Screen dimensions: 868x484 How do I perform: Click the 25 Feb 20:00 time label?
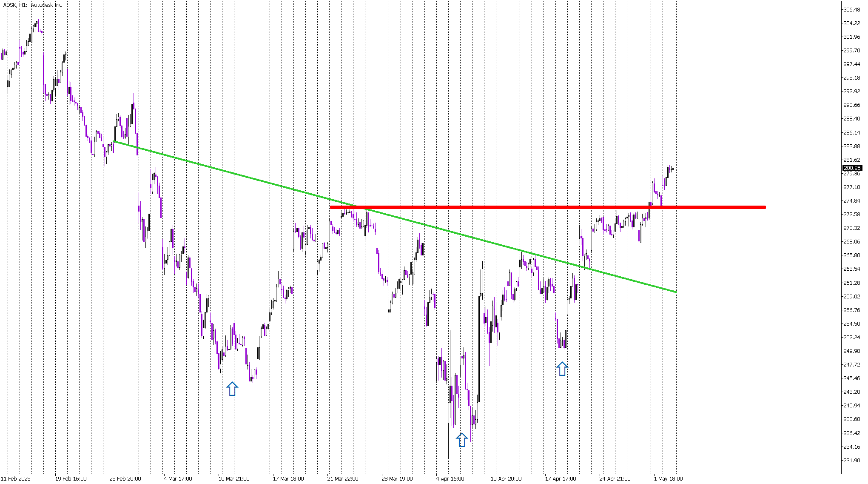(125, 479)
